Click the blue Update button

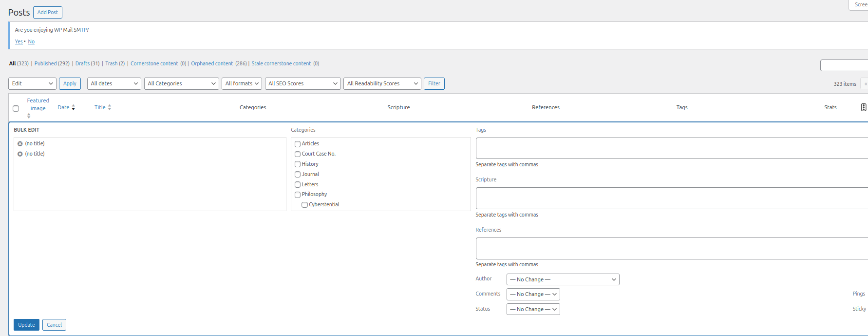26,325
